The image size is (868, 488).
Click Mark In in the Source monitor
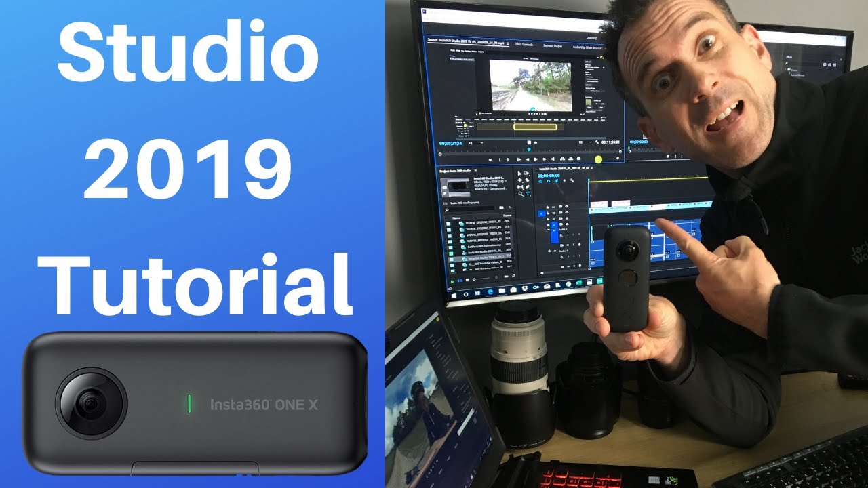pos(500,160)
